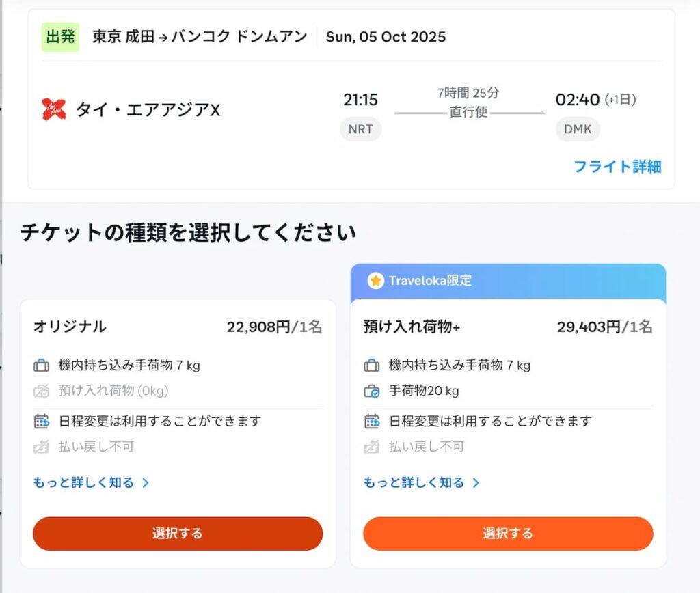700x593 pixels.
Task: Click the DMK airport code chip
Action: [x=578, y=129]
